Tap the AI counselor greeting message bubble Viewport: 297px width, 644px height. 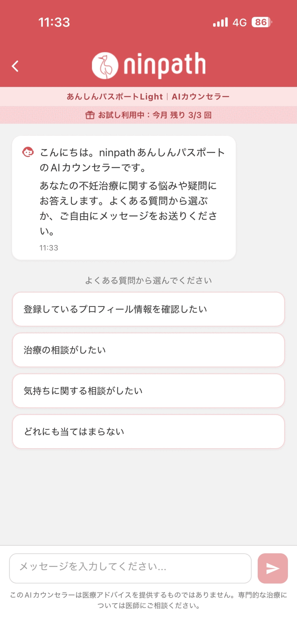pos(124,198)
